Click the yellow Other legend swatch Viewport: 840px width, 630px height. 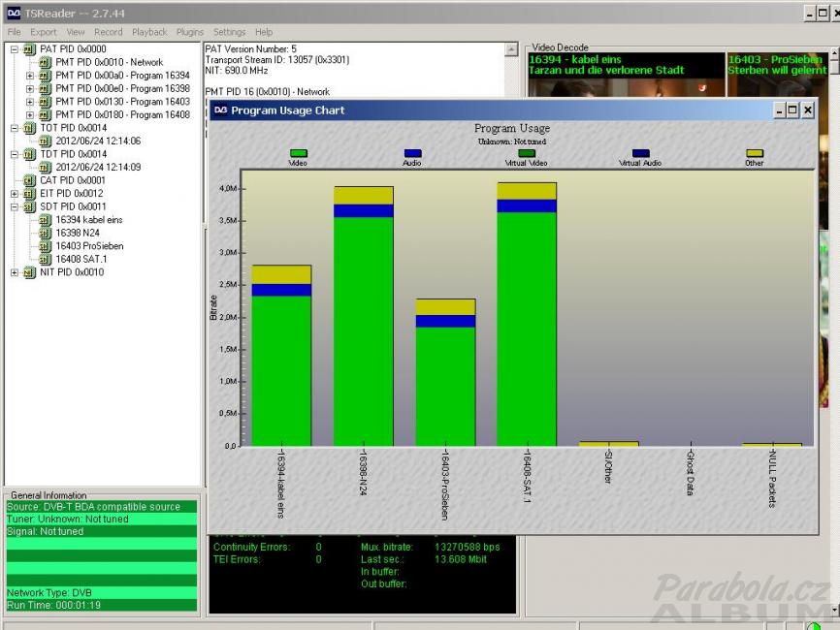[x=755, y=153]
